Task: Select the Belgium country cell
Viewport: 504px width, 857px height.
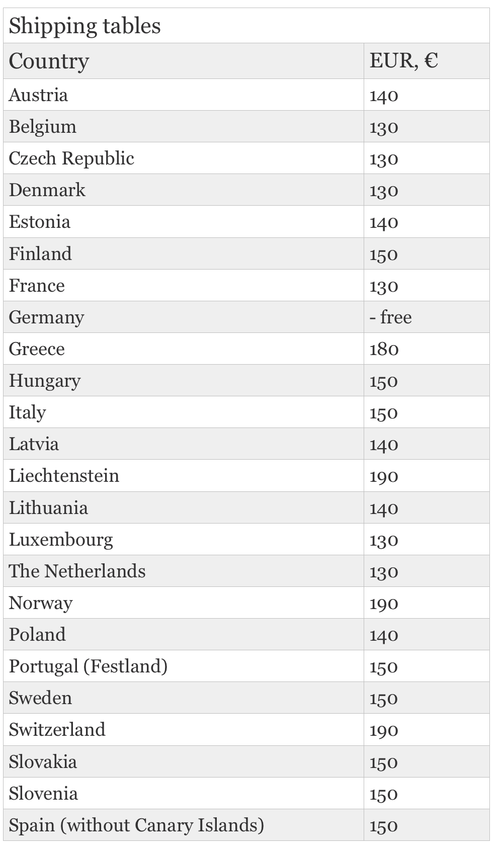Action: coord(184,126)
